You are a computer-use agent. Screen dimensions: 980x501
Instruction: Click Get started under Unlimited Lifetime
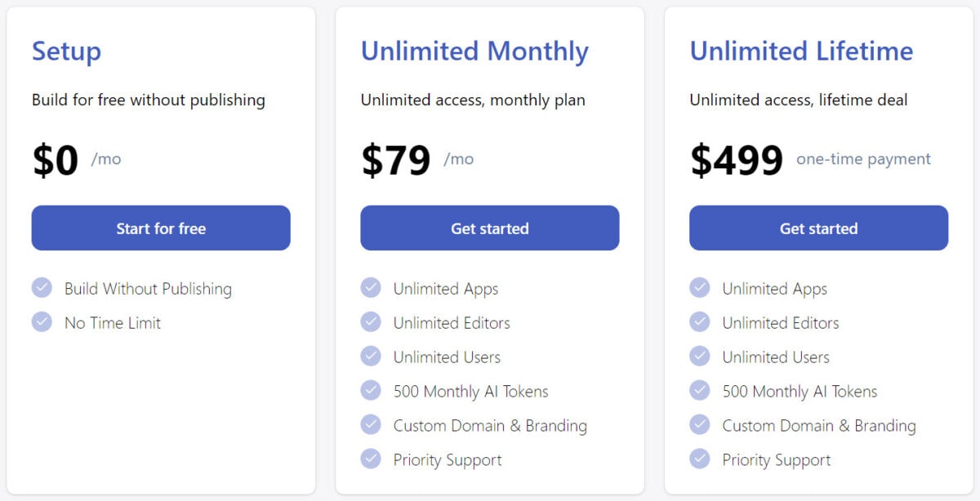click(818, 228)
